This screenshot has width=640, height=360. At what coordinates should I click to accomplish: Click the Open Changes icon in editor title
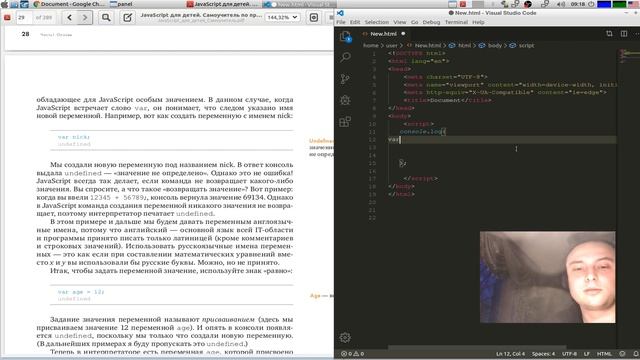click(x=609, y=34)
